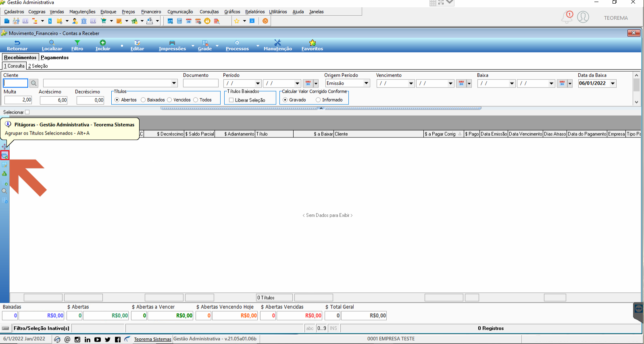Click the move arrows icon in left sidebar

pos(4,147)
